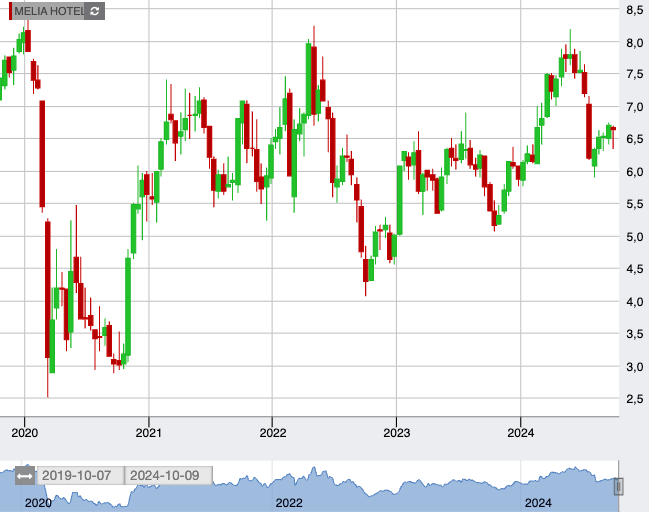Click the 2,5 price axis label
Viewport: 651px width, 515px height.
pyautogui.click(x=634, y=399)
